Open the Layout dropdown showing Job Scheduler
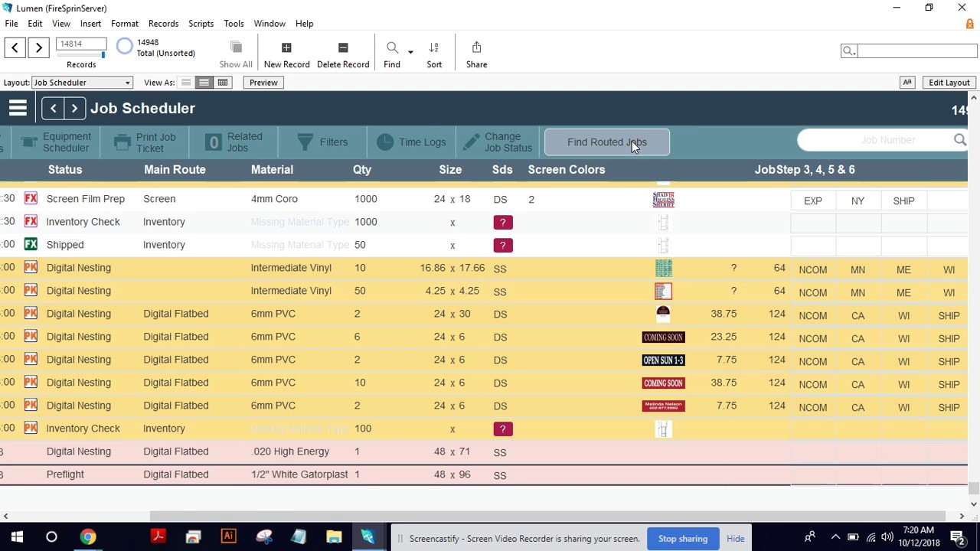Screen dimensions: 980x551 click(x=82, y=83)
